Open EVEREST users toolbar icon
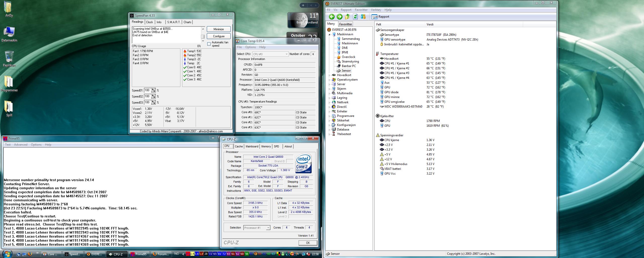Image resolution: width=644 pixels, height=258 pixels. point(363,17)
